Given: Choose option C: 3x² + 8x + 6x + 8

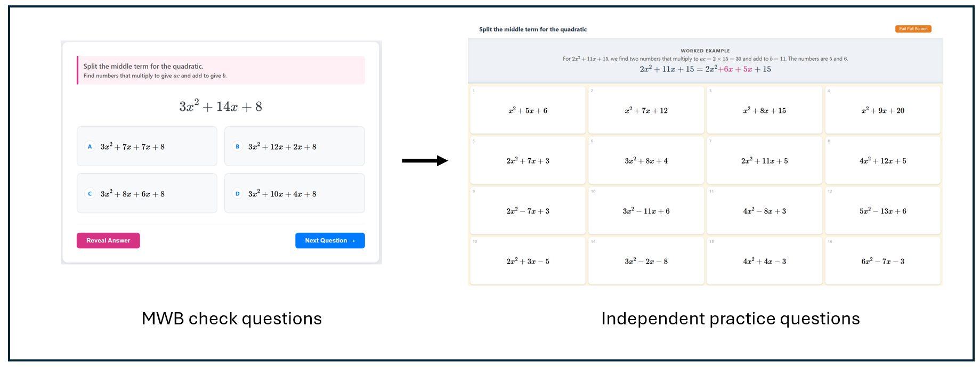Looking at the screenshot, I should pyautogui.click(x=147, y=193).
